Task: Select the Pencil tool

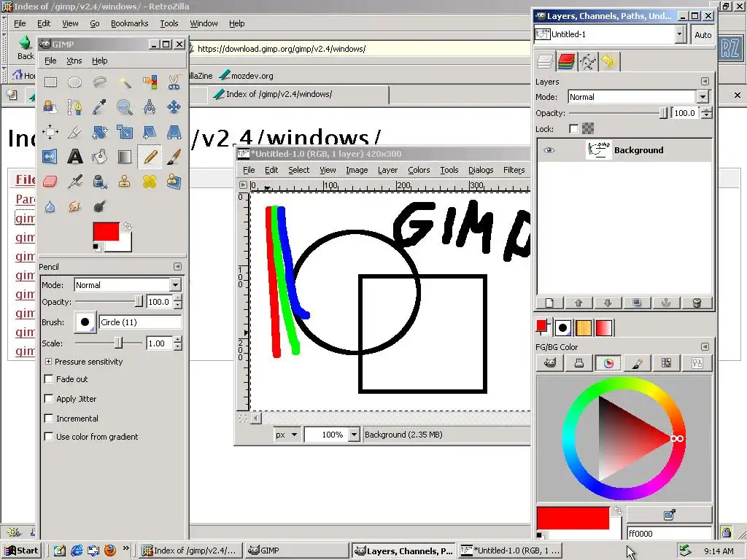Action: point(150,156)
